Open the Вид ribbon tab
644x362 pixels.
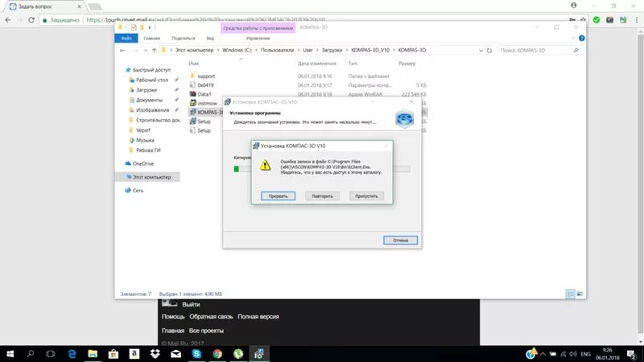(x=210, y=38)
